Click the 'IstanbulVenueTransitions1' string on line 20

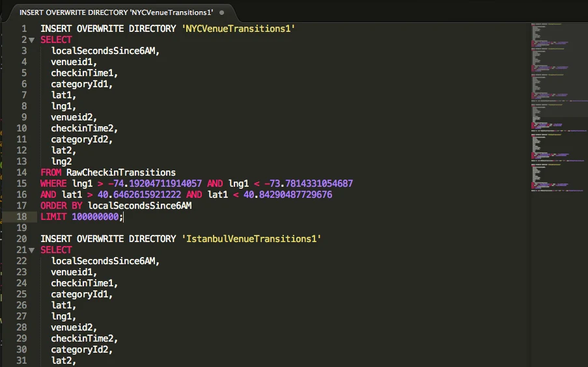pos(252,239)
